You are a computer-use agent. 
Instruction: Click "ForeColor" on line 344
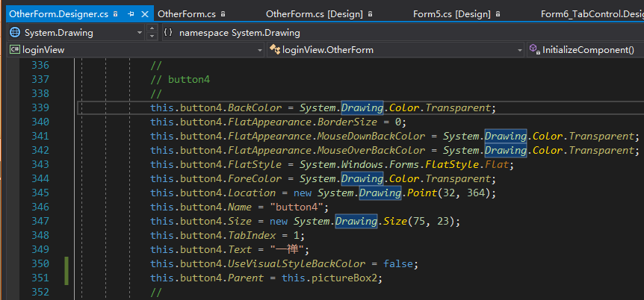[x=255, y=179]
